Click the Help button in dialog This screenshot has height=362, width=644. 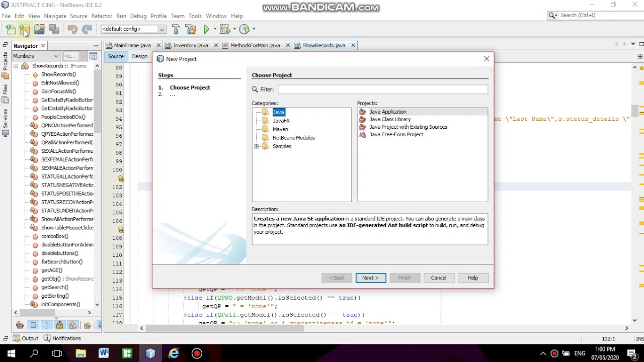tap(472, 278)
